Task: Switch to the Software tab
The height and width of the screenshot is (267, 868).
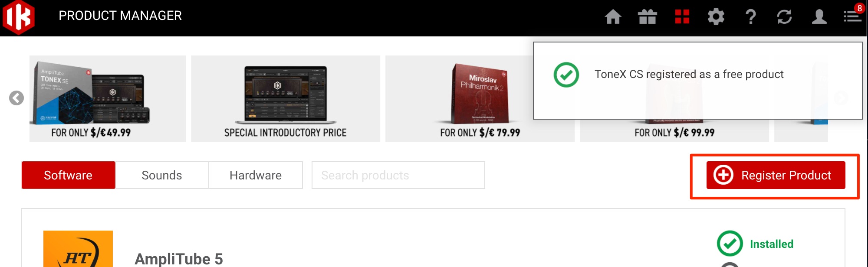Action: tap(68, 175)
